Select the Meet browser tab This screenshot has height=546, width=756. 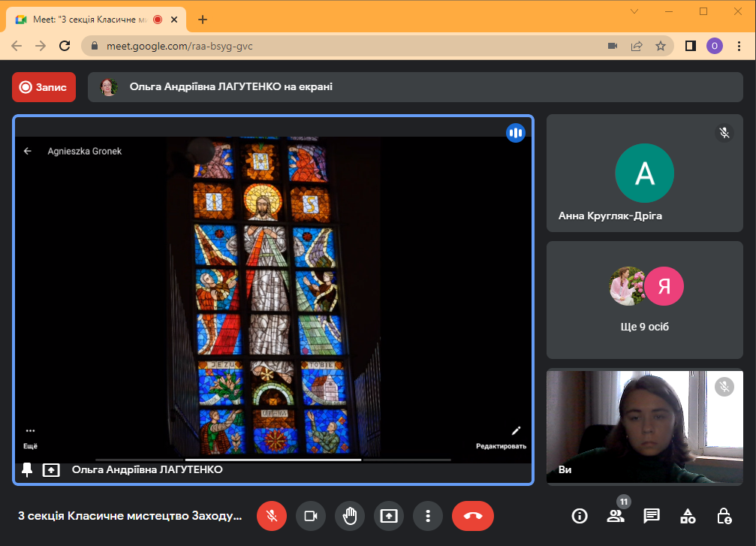96,20
